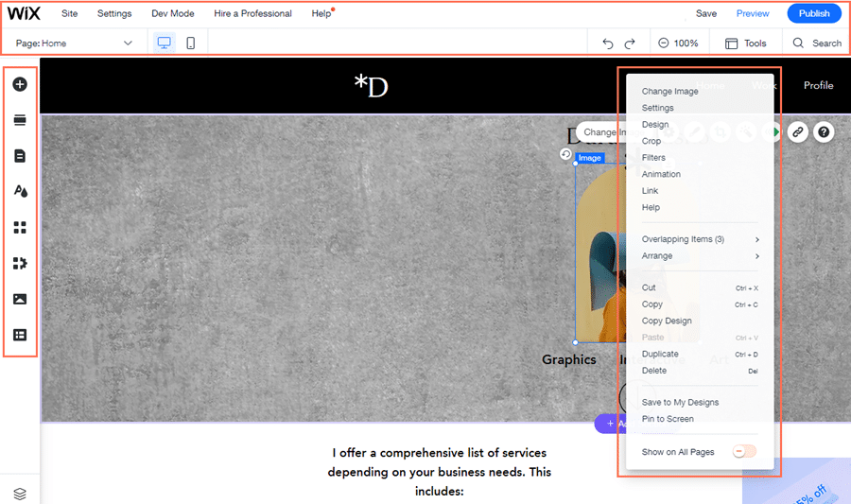Switch to mobile view icon
The height and width of the screenshot is (504, 851).
click(190, 43)
